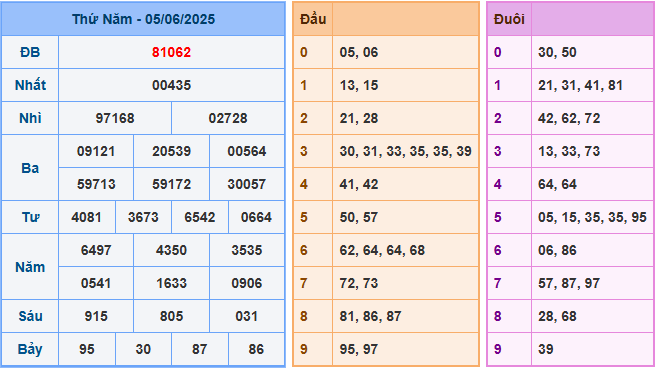
Task: Click the Đầu column header
Action: click(313, 19)
